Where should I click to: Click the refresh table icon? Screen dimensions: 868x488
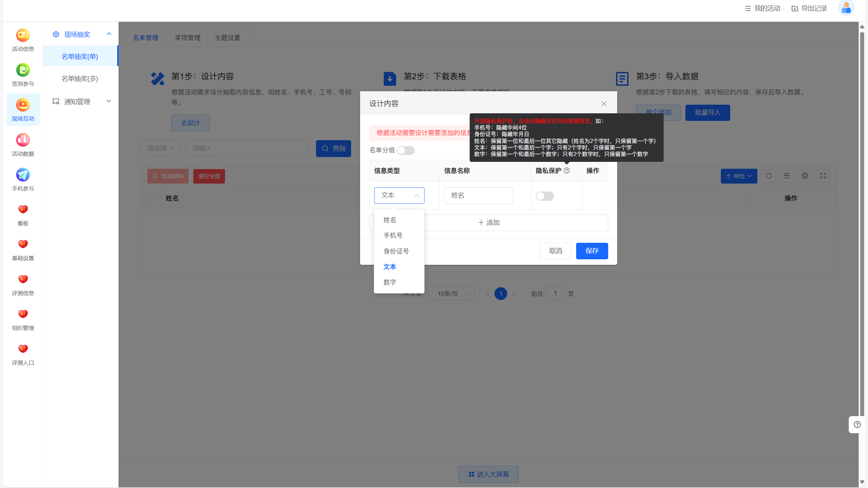(768, 176)
